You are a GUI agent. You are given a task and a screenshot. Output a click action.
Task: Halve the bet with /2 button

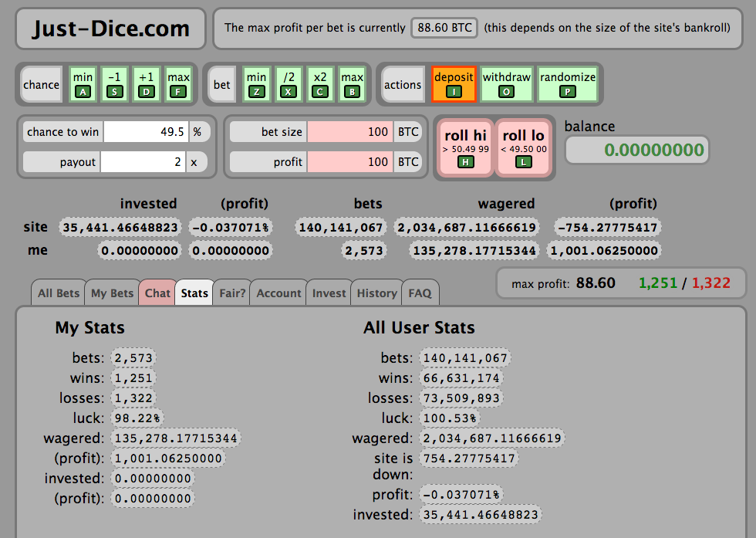tap(289, 84)
